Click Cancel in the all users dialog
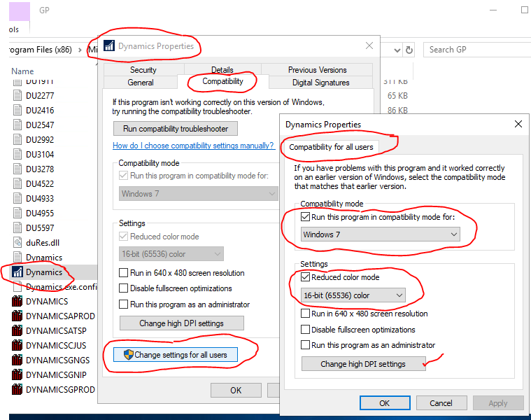Image resolution: width=531 pixels, height=420 pixels. point(441,403)
